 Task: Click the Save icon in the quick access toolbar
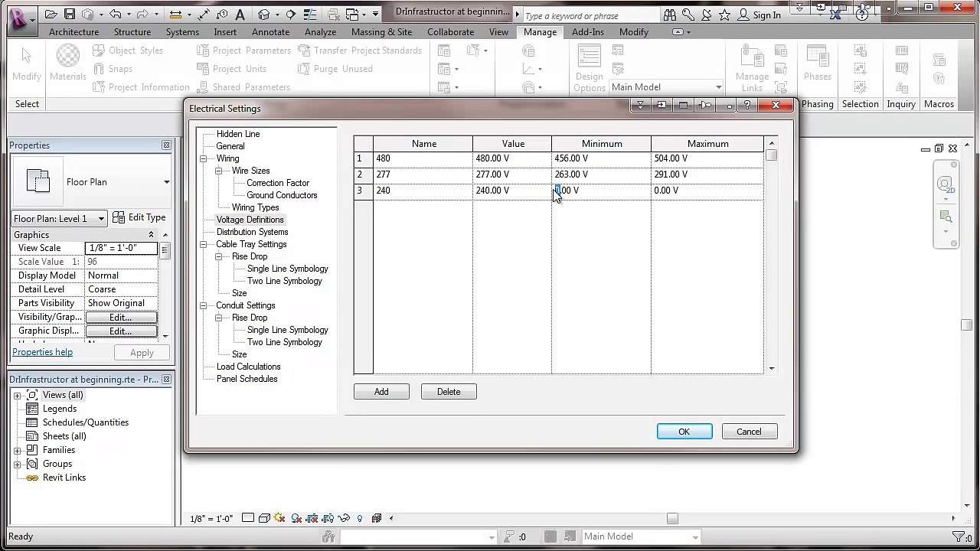pyautogui.click(x=70, y=14)
